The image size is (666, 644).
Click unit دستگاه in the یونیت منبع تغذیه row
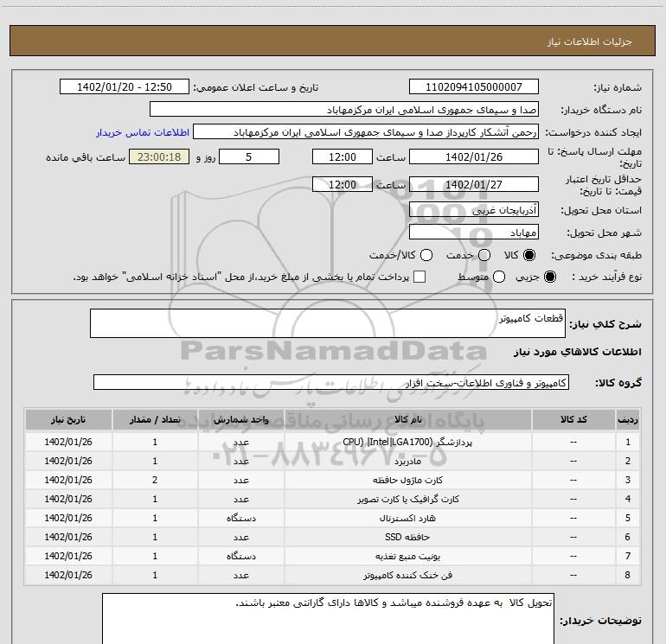click(240, 556)
